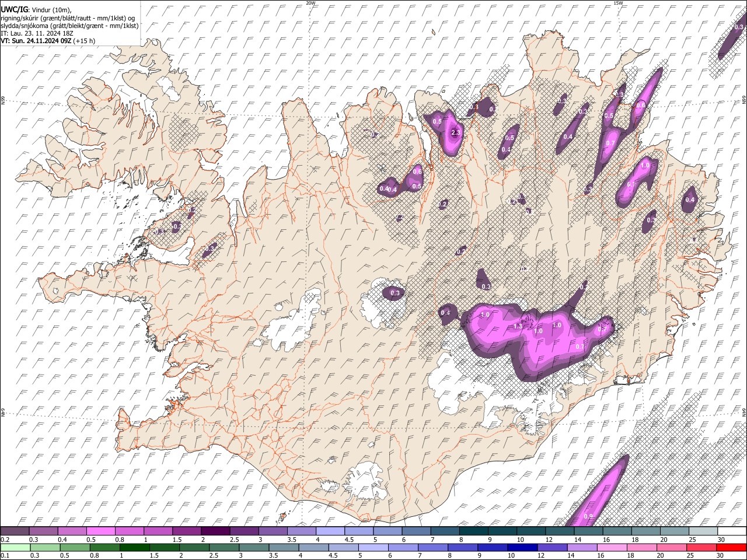
Task: Click the 20W longitude label on the top edge
Action: [x=310, y=3]
